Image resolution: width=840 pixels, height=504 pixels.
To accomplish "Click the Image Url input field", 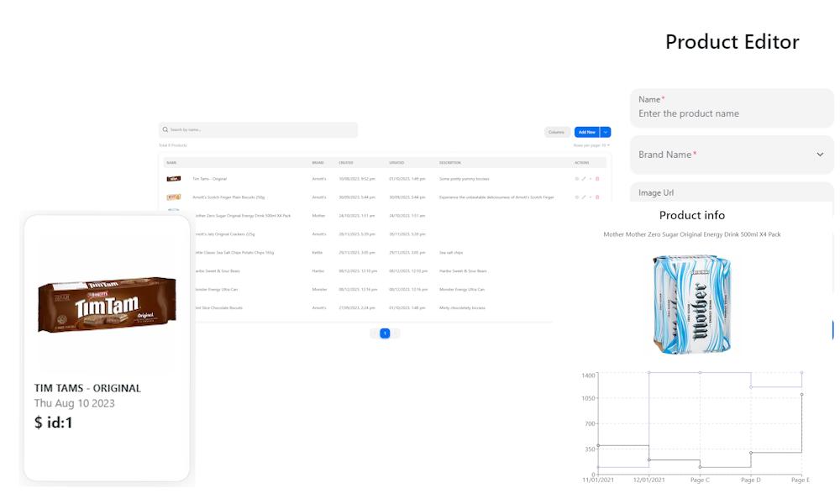I will tap(732, 192).
